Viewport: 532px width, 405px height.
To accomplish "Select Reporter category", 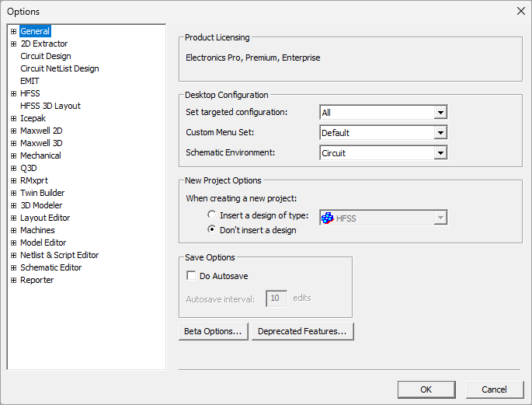I will (37, 280).
